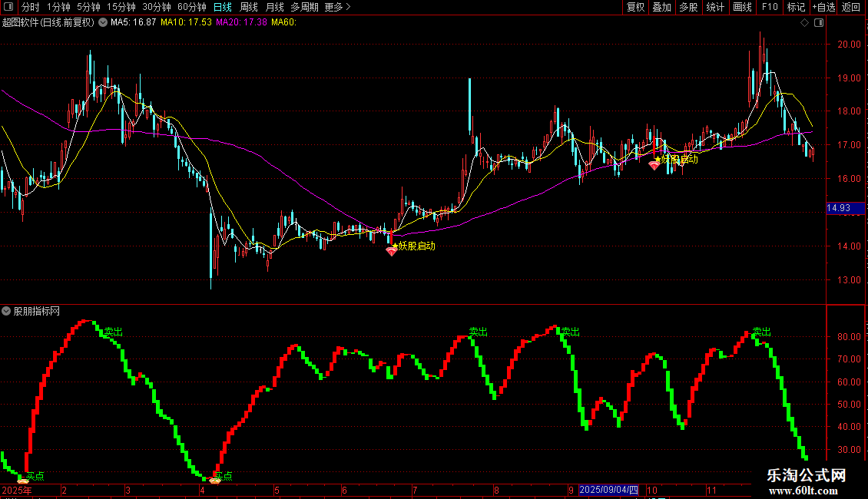Viewport: 868px width, 499px height.
Task: Click the 超图软件(日线.前复权) title
Action: click(x=48, y=23)
